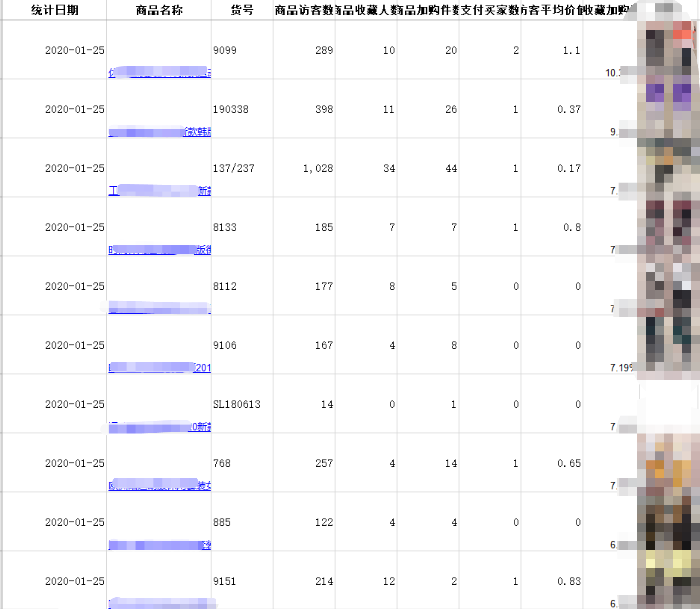Open the product name link in row 885
700x609 pixels.
(x=160, y=544)
